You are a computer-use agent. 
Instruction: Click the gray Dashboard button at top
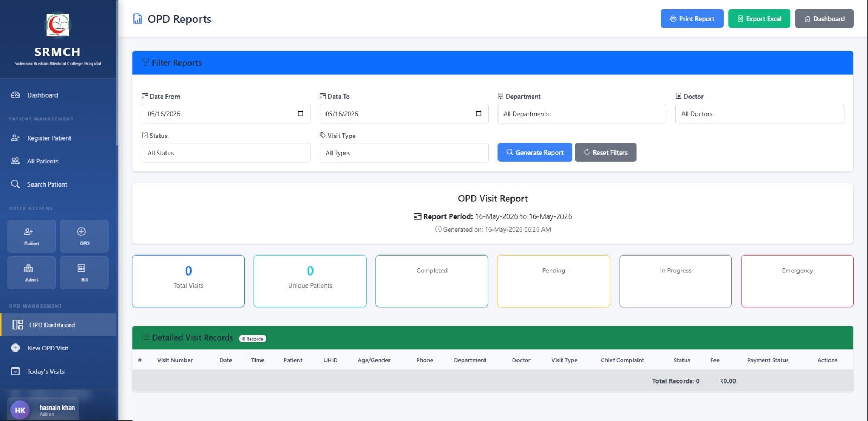[824, 18]
